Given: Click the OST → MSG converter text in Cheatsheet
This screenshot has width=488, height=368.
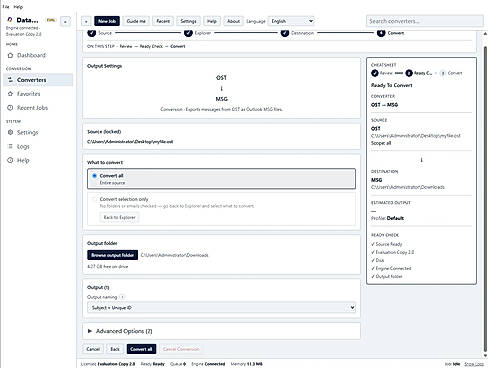Looking at the screenshot, I should 384,105.
